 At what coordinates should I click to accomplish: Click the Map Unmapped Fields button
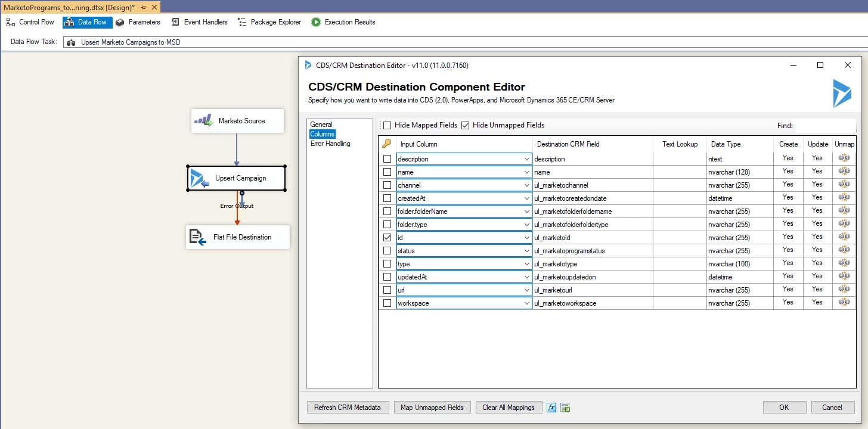(432, 408)
